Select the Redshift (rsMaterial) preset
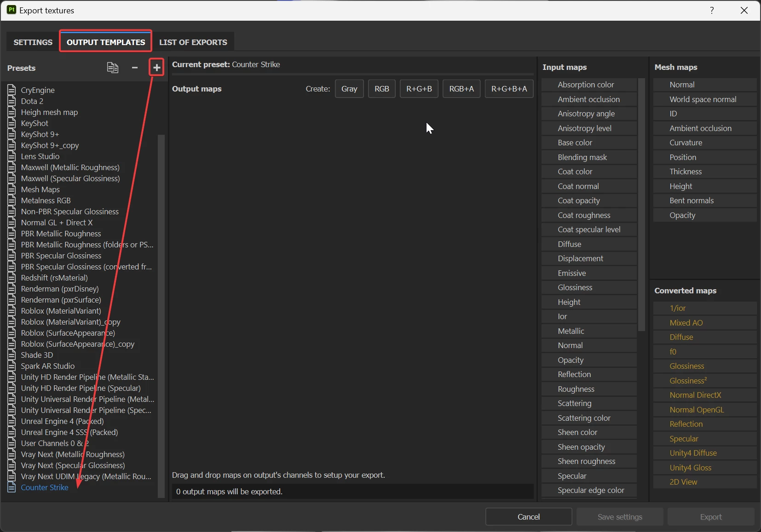 [54, 278]
